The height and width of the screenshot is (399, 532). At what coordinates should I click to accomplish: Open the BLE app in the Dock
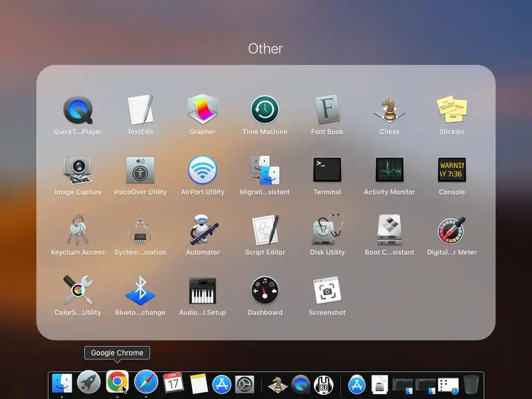324,385
